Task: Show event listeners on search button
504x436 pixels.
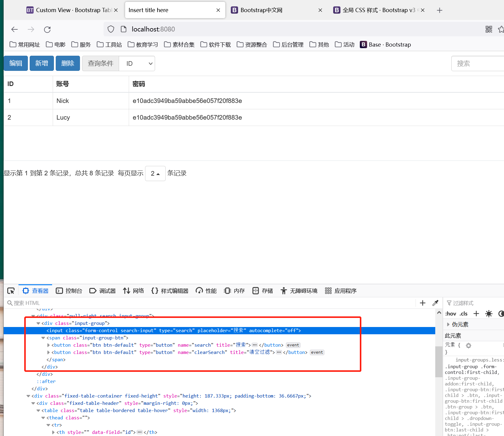Action: (x=293, y=345)
